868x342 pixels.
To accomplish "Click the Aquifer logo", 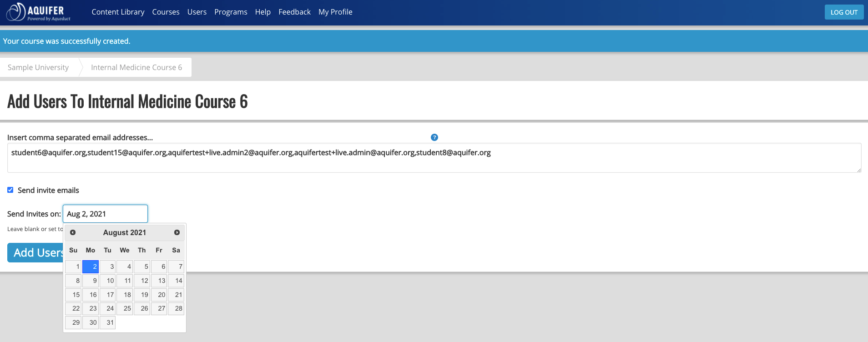I will 39,12.
